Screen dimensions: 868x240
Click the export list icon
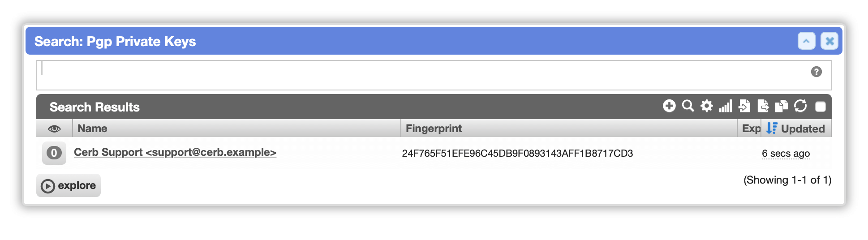763,106
